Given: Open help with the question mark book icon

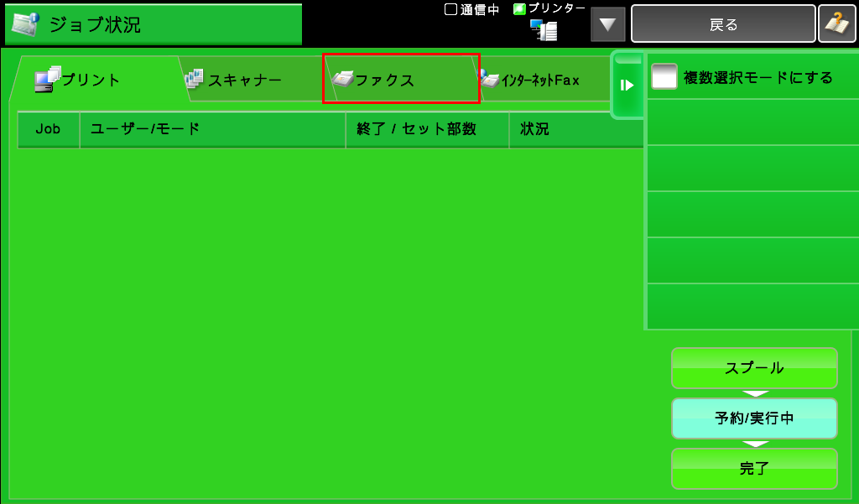Looking at the screenshot, I should (x=837, y=24).
